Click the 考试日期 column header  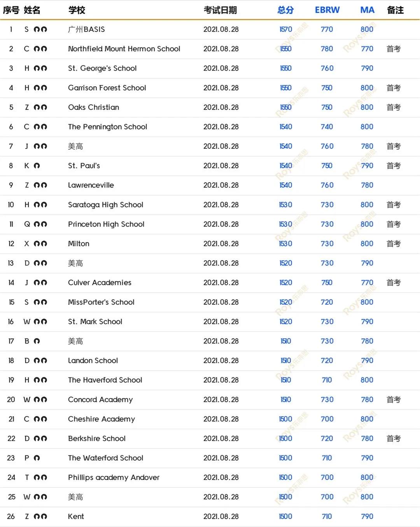click(x=220, y=10)
